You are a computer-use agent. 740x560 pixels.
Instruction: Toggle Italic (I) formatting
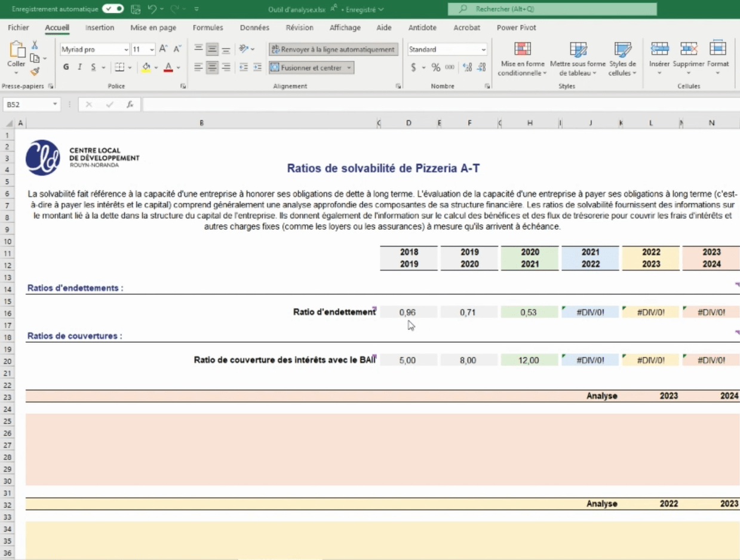pyautogui.click(x=80, y=67)
